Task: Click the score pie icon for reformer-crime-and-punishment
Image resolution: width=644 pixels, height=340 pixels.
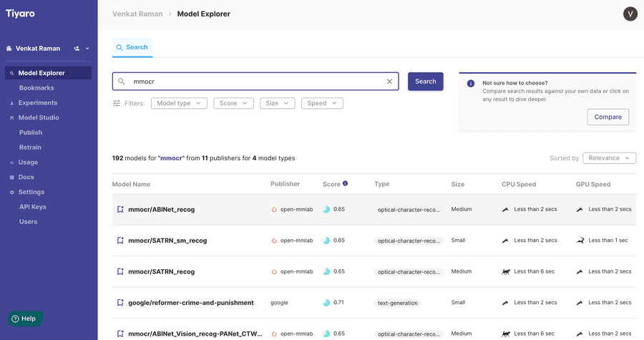Action: pos(326,303)
